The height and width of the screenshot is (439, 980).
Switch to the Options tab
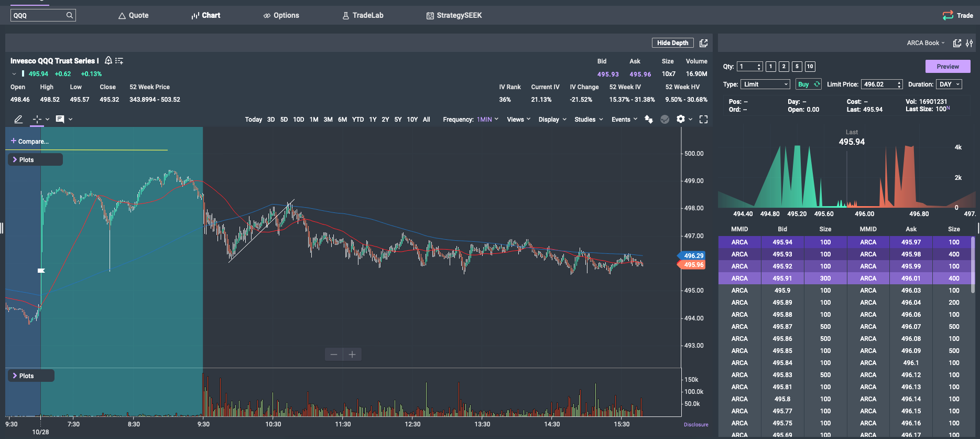coord(281,15)
